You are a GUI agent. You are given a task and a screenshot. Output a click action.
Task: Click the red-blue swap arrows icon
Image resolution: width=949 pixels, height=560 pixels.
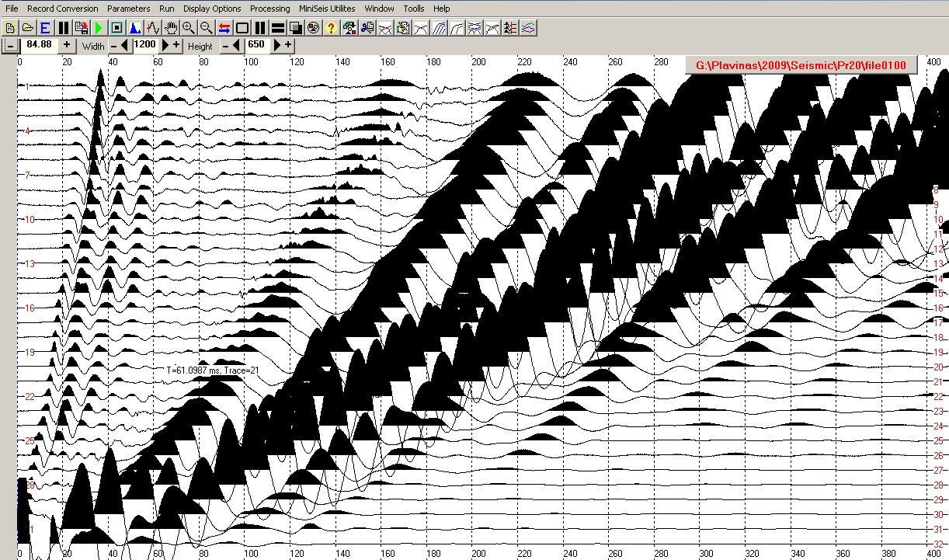tap(224, 28)
